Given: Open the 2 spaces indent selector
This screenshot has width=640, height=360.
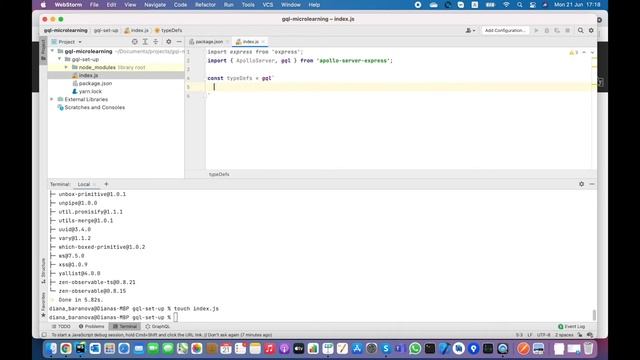Looking at the screenshot, I should [564, 335].
